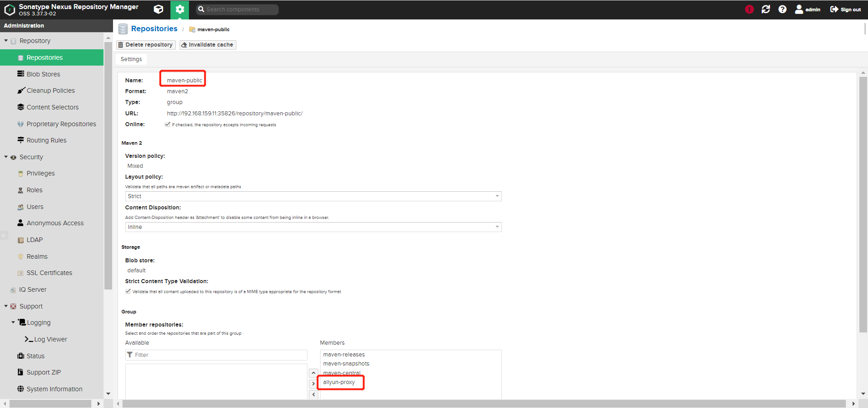
Task: Click the Search components field
Action: pos(237,9)
